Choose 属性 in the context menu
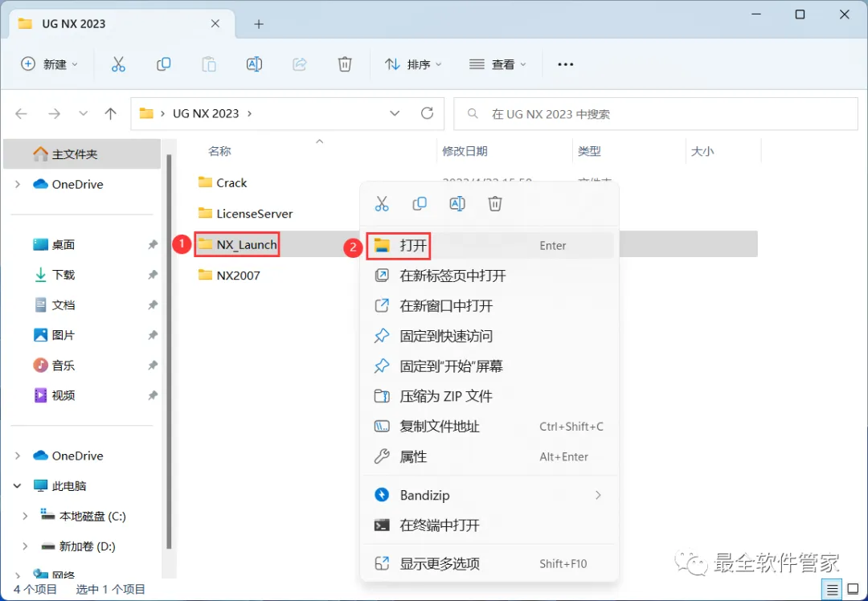 [x=489, y=456]
